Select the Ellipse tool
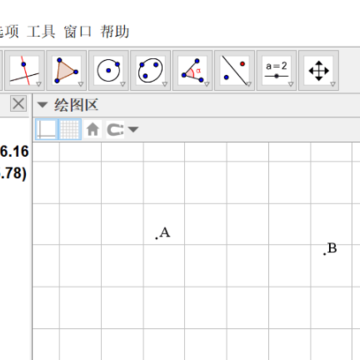The width and height of the screenshot is (360, 360). (151, 70)
